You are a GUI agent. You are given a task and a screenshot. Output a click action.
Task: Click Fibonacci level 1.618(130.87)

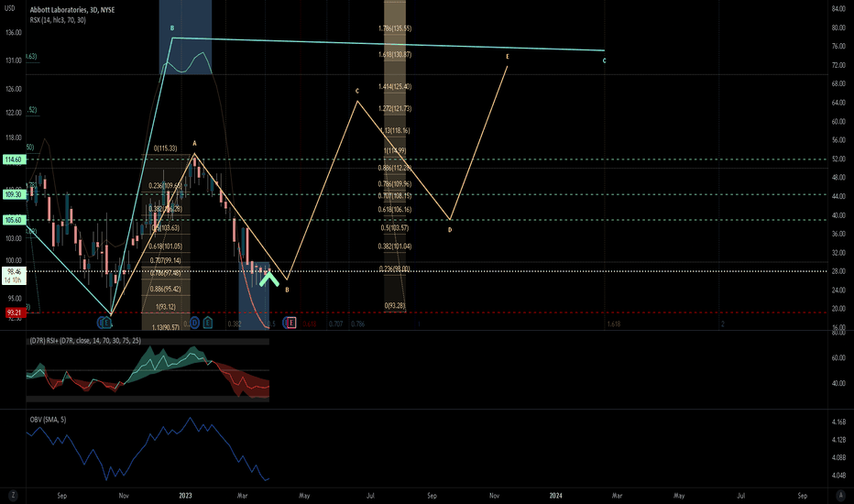coord(395,54)
